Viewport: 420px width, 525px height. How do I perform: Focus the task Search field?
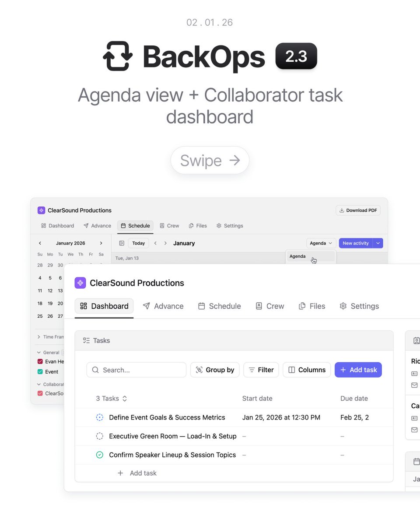click(x=136, y=370)
